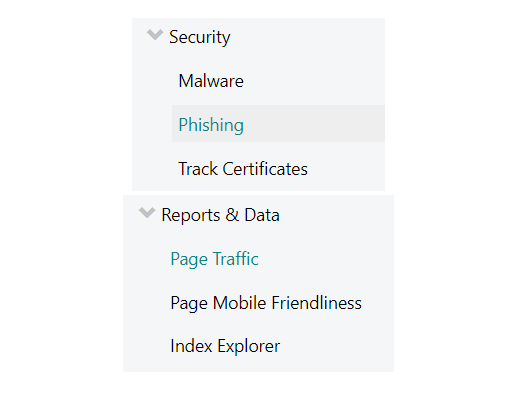Screen dimensions: 524x394
Task: Select the Security section header label
Action: (x=200, y=37)
